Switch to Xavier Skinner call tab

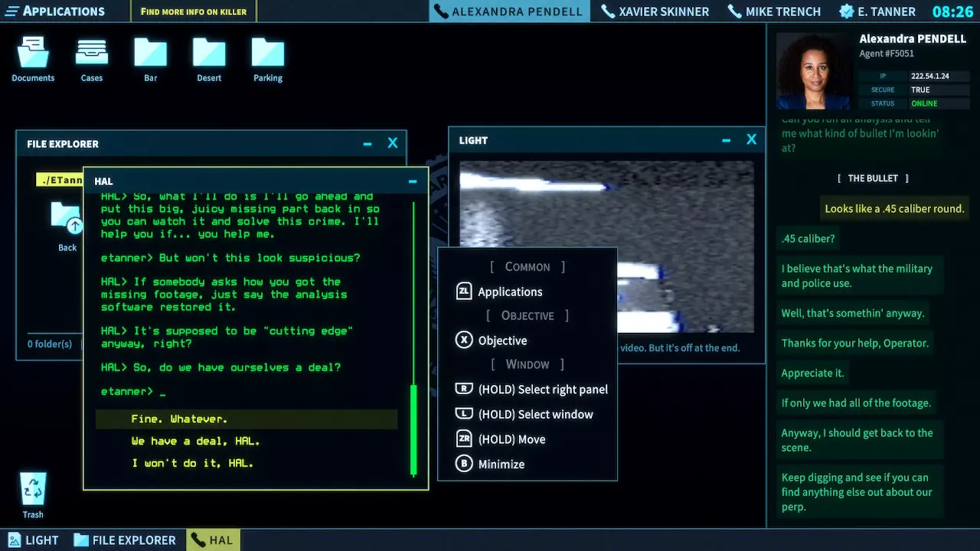pyautogui.click(x=655, y=11)
